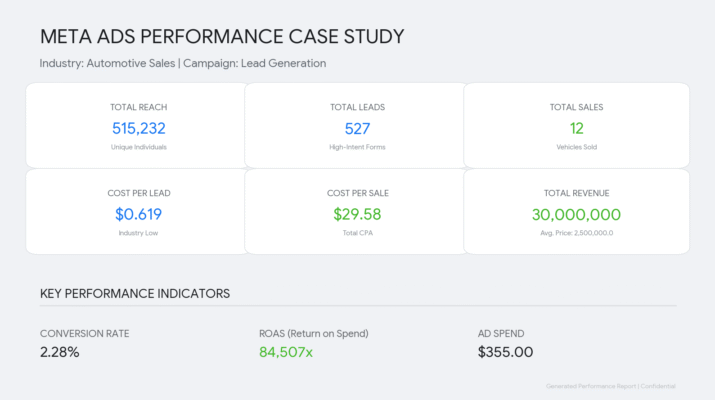Click the Meta Ads Performance Case Study title
Screen dimensions: 715x400
(222, 37)
